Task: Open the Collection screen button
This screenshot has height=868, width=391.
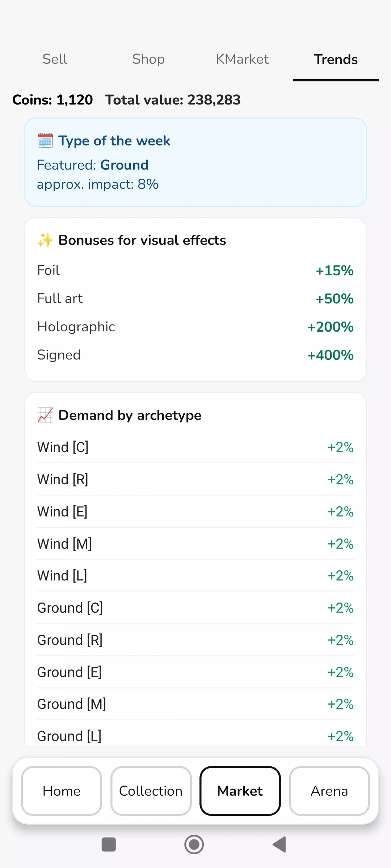Action: pyautogui.click(x=151, y=791)
